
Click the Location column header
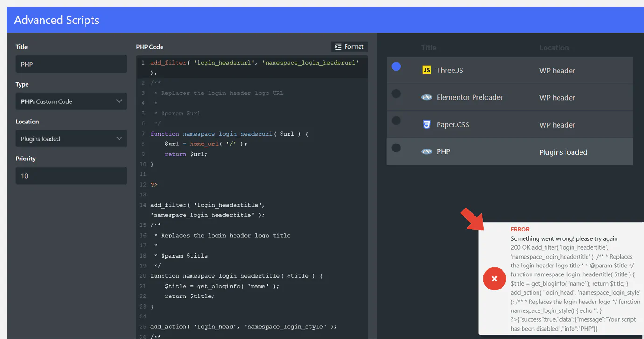point(554,48)
